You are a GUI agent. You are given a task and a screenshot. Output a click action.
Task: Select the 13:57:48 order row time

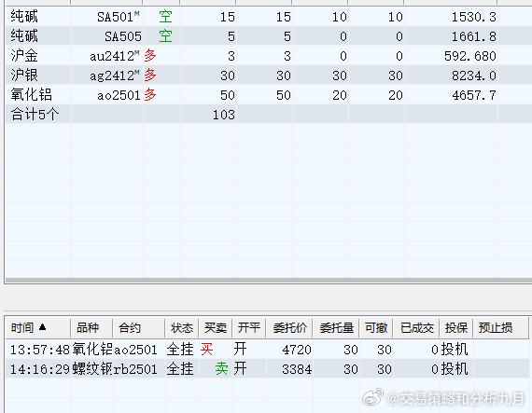[x=40, y=350]
